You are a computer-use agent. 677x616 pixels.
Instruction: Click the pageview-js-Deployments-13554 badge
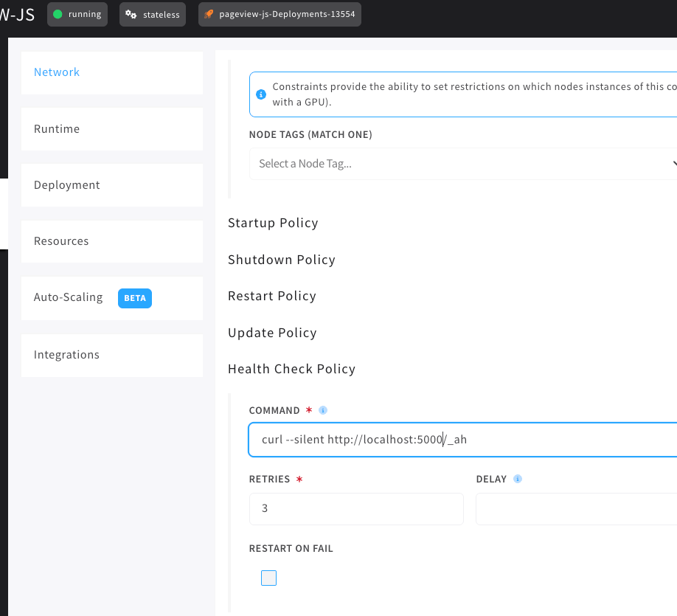click(280, 14)
